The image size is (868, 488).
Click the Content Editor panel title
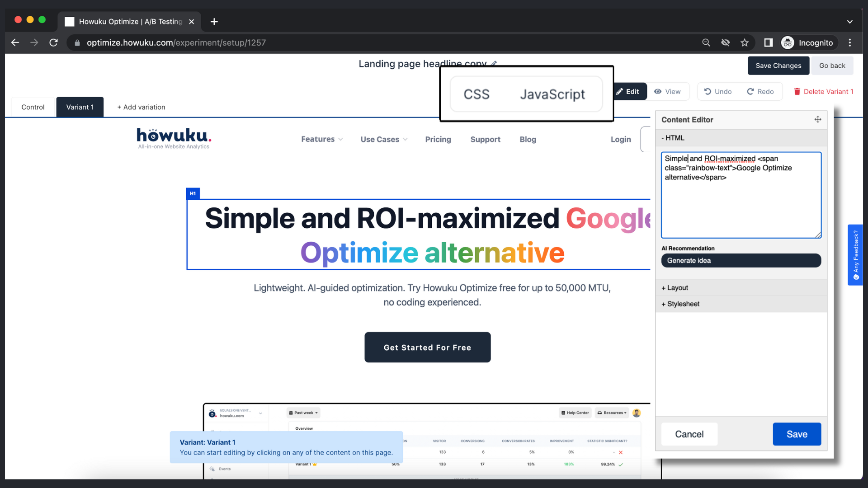point(687,120)
